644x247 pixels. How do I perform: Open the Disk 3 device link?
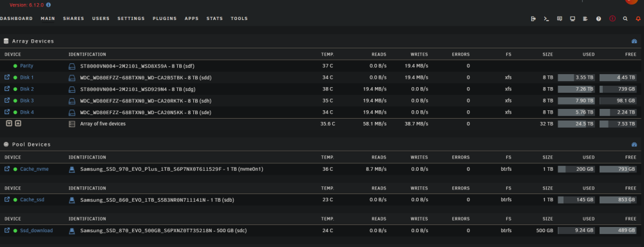tap(27, 100)
